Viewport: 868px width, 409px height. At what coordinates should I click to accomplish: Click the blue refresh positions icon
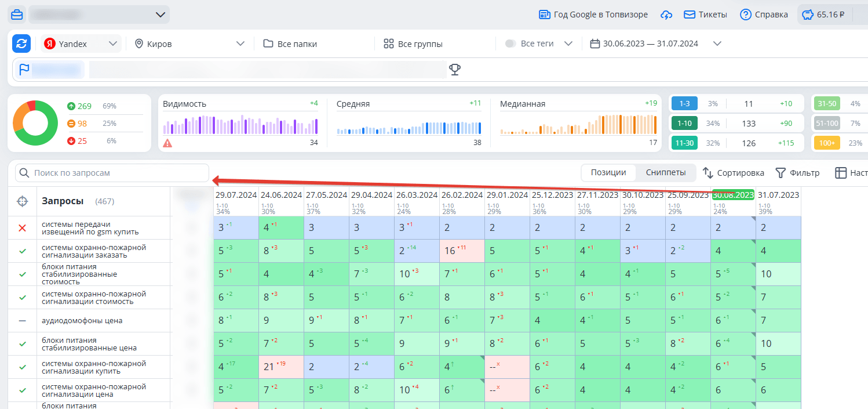tap(21, 44)
